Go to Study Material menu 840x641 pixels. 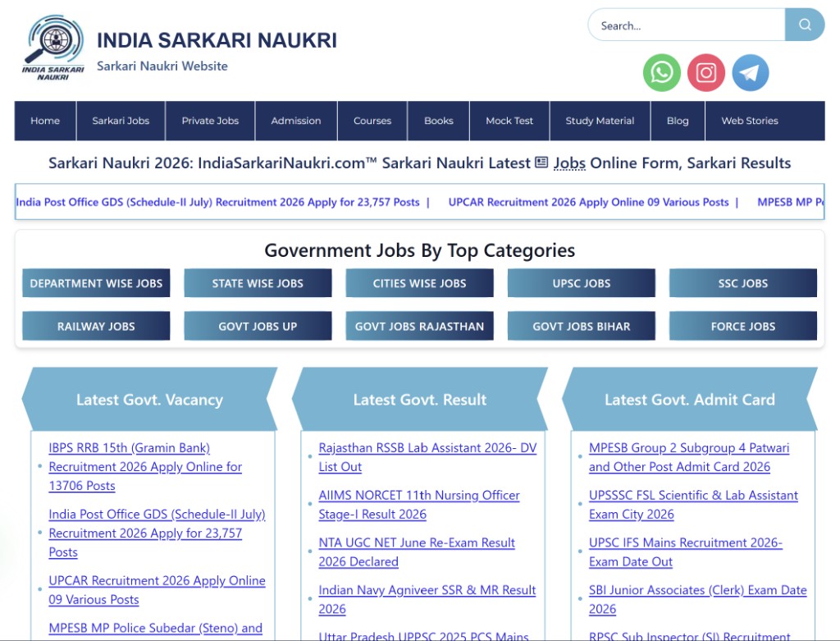(x=600, y=121)
